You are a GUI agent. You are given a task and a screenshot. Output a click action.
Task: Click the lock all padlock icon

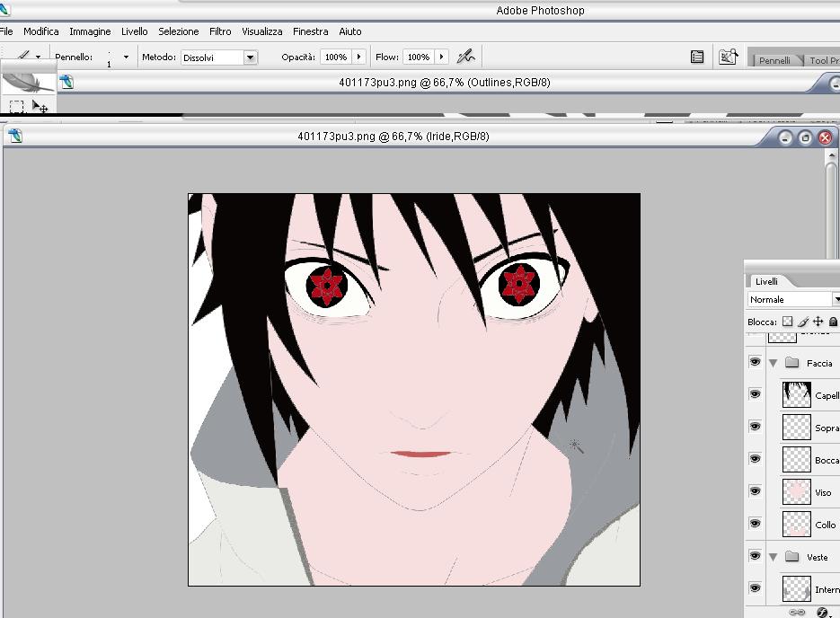click(833, 322)
